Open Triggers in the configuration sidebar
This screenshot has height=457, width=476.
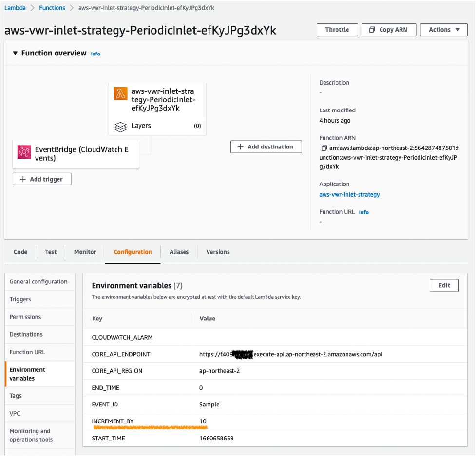tap(40, 299)
